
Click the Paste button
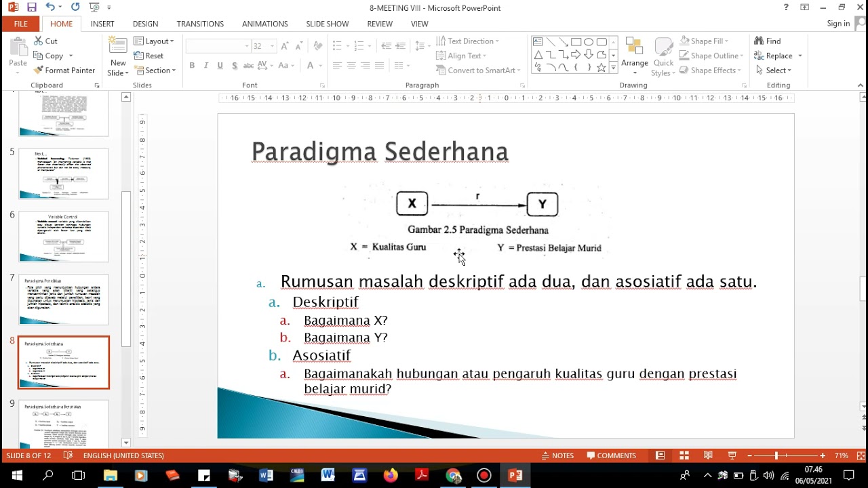point(18,54)
